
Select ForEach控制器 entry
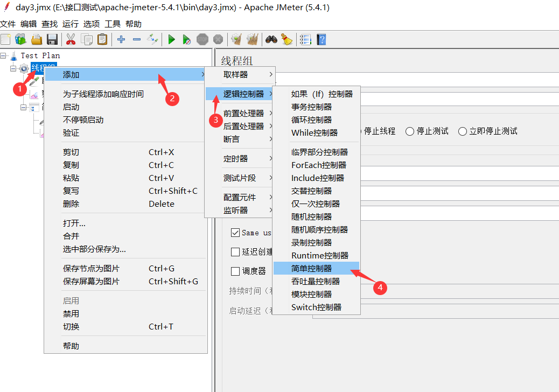(x=316, y=165)
